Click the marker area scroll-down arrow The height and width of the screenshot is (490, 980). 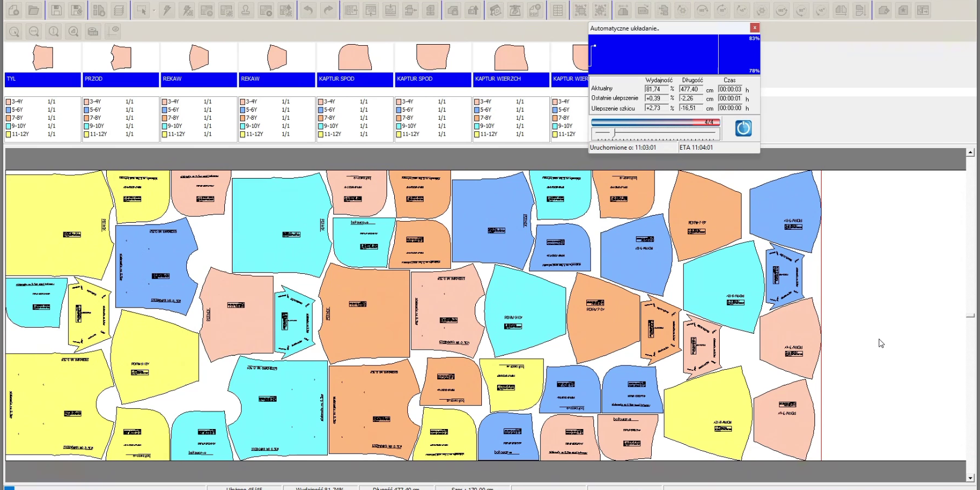pyautogui.click(x=970, y=478)
